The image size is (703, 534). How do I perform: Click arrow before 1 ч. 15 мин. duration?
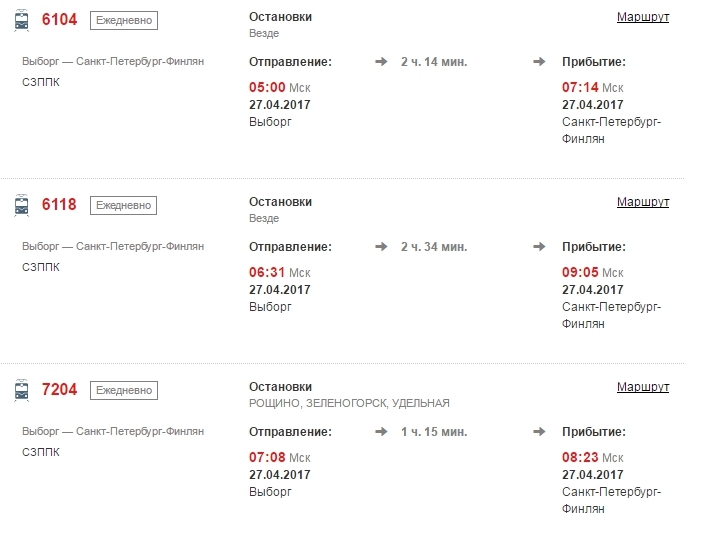[x=381, y=432]
